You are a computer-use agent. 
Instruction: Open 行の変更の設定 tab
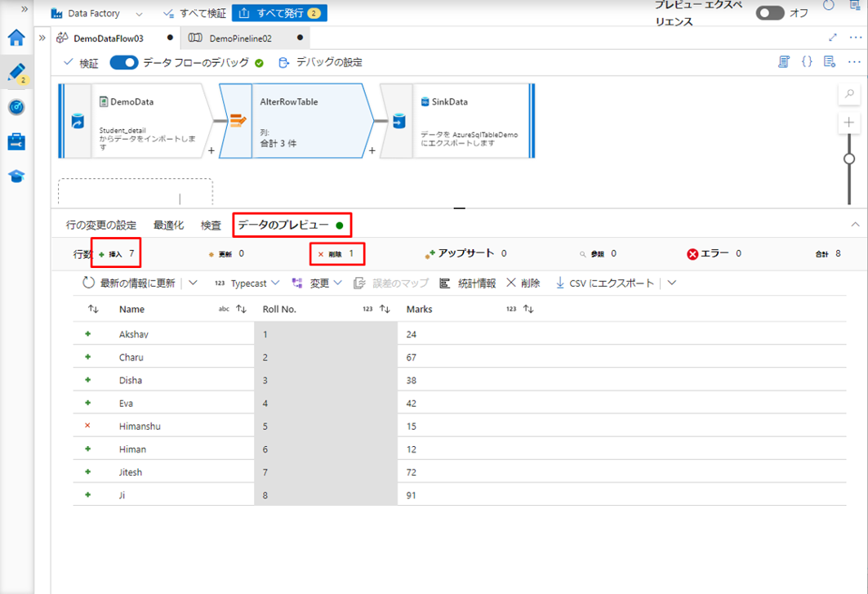coord(101,225)
